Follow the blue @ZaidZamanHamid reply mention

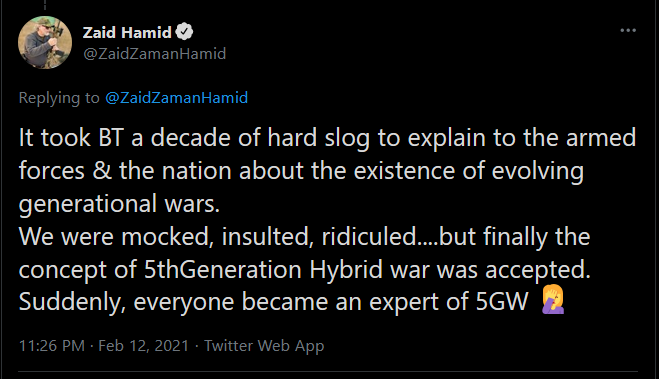point(177,97)
